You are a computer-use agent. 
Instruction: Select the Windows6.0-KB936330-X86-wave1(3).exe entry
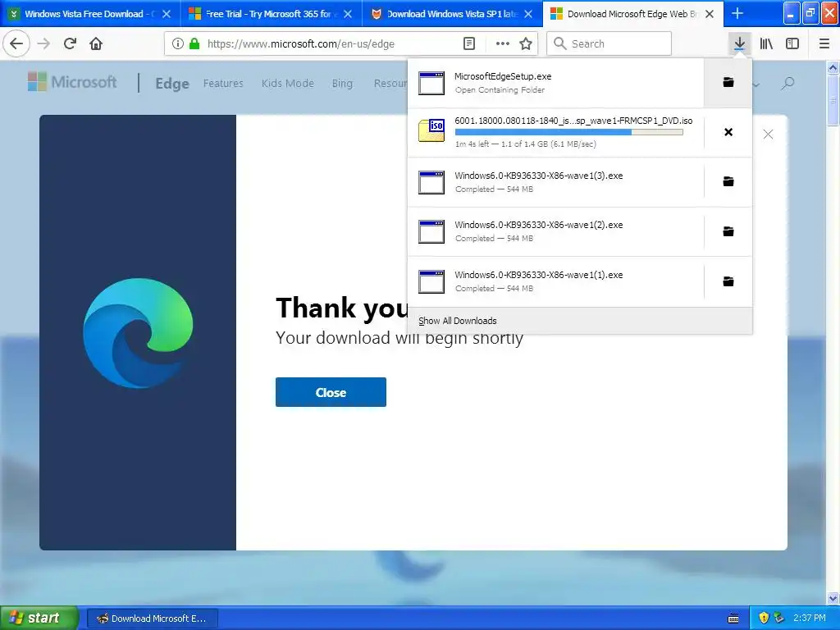[x=555, y=181]
